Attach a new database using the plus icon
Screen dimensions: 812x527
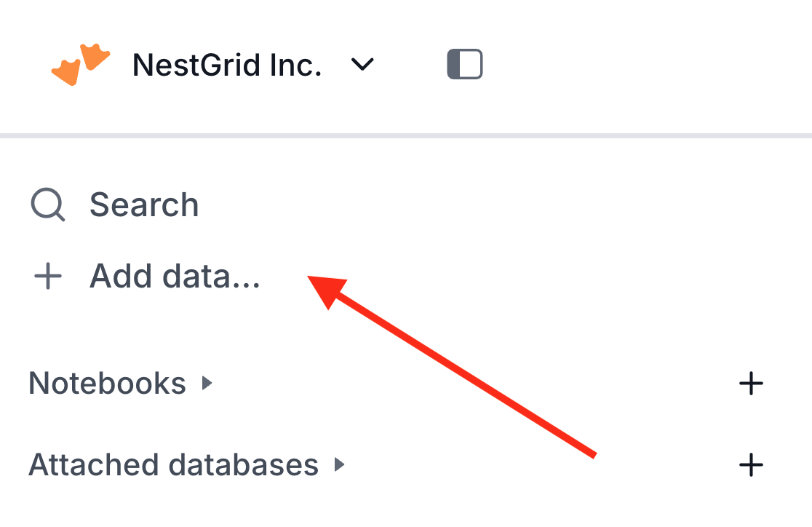tap(750, 464)
